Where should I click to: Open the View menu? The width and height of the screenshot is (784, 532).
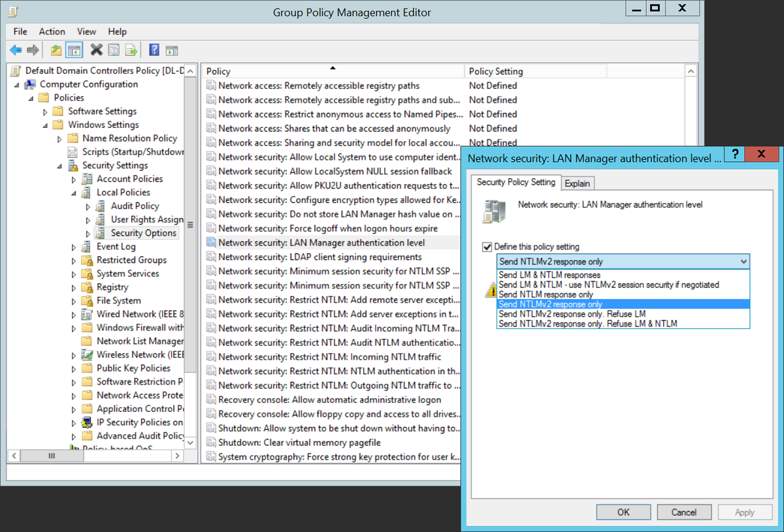point(86,31)
